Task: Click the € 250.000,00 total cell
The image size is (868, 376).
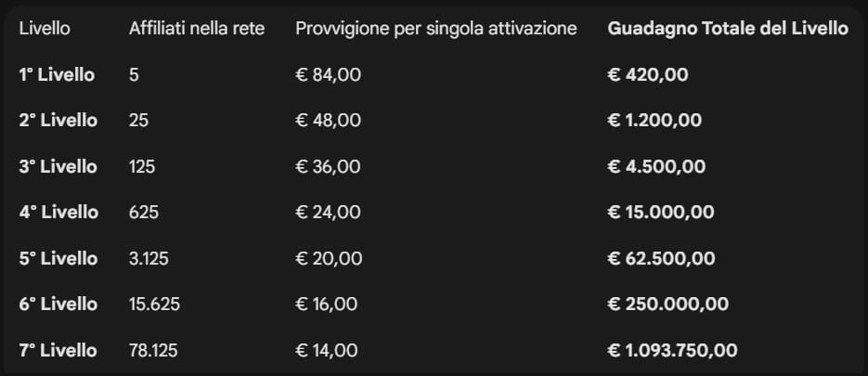Action: (x=667, y=305)
